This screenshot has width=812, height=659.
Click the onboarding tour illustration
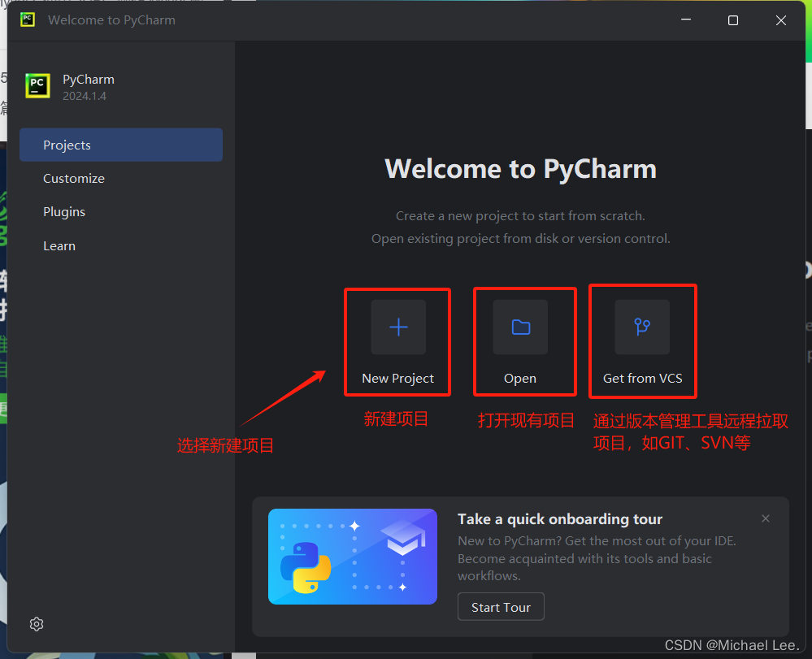353,557
